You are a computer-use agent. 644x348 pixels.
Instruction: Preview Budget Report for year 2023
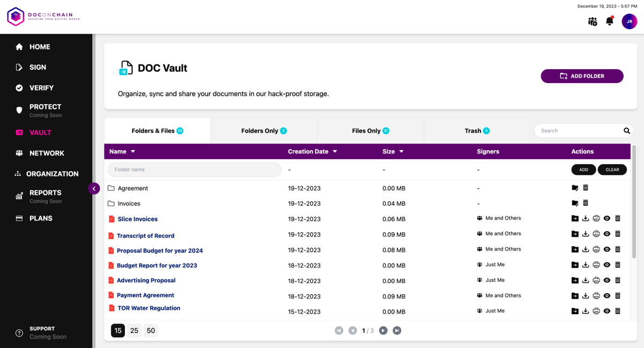[607, 264]
